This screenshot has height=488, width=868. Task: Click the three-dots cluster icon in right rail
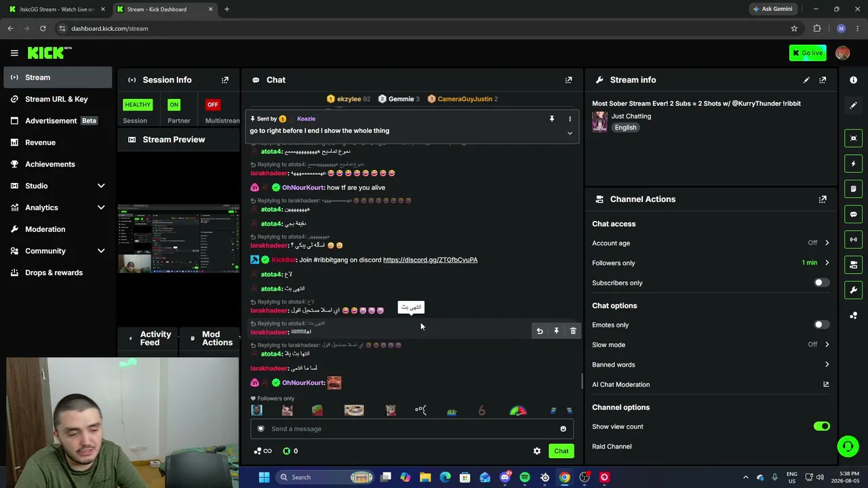point(853,315)
